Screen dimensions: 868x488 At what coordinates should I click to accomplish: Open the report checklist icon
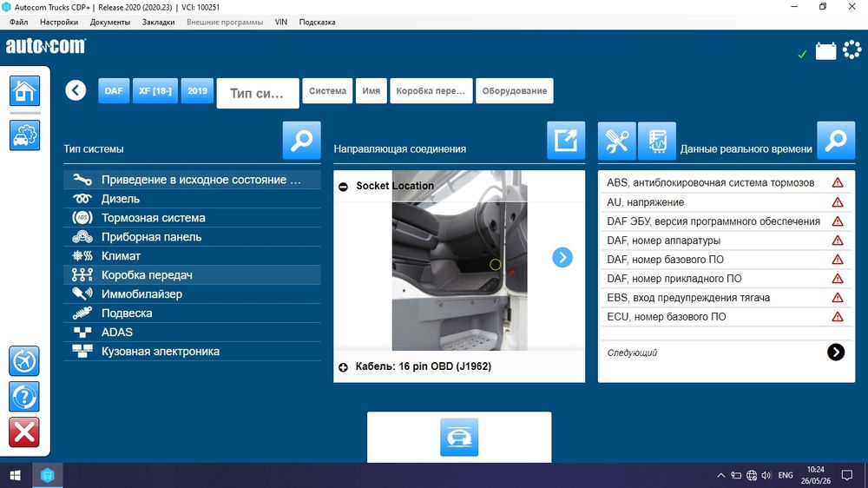pyautogui.click(x=657, y=141)
